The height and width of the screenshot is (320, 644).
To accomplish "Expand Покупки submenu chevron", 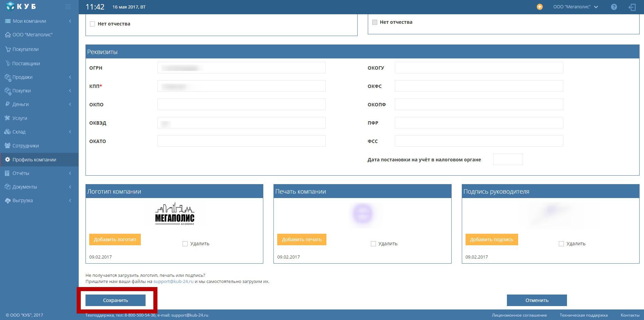I will 70,91.
